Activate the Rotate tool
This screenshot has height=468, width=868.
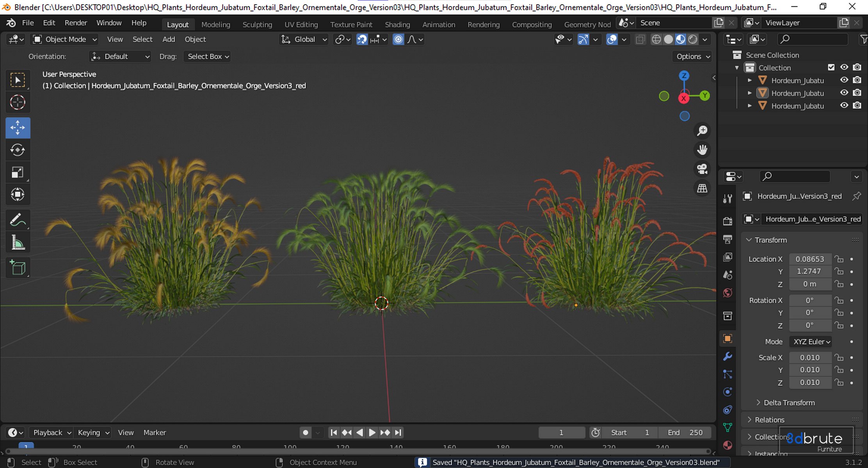18,150
